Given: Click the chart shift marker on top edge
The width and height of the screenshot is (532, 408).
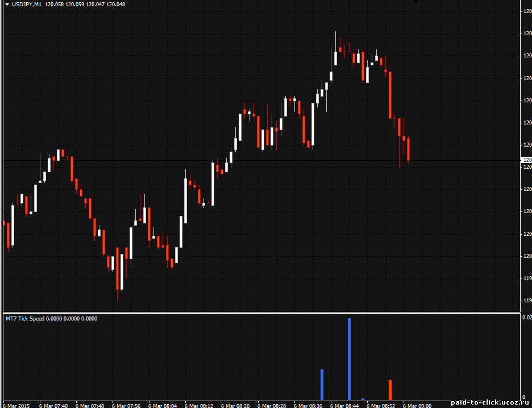Looking at the screenshot, I should (415, 2).
